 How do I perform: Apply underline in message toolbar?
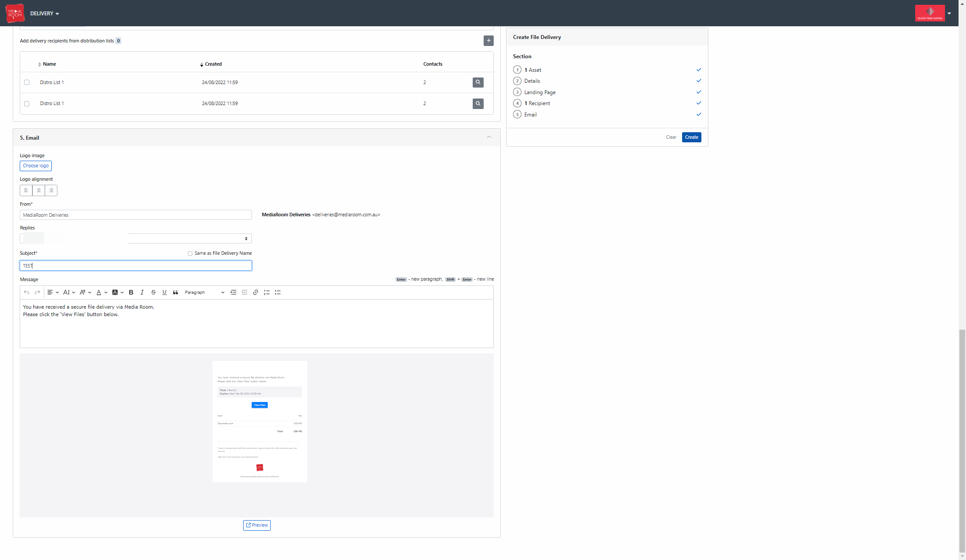tap(164, 292)
